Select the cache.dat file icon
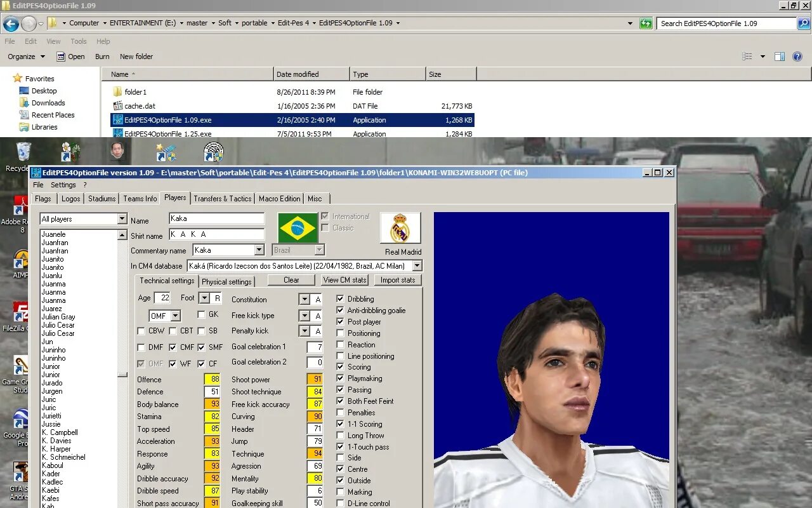Viewport: 812px width, 508px height. [x=117, y=106]
